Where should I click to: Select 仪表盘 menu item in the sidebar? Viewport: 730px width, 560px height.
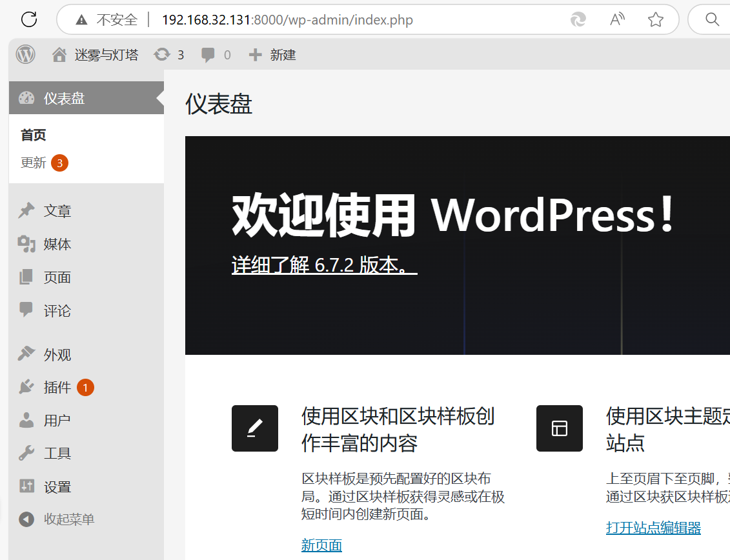(x=86, y=98)
